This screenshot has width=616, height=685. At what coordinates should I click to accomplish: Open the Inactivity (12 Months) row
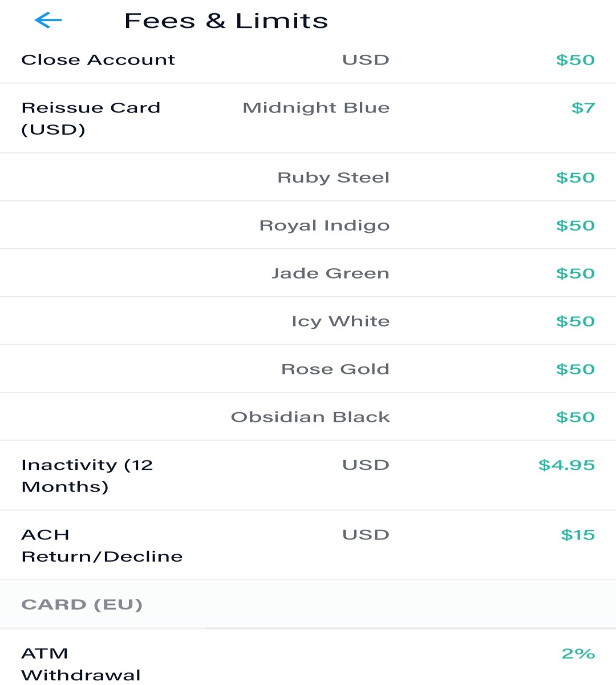point(308,476)
